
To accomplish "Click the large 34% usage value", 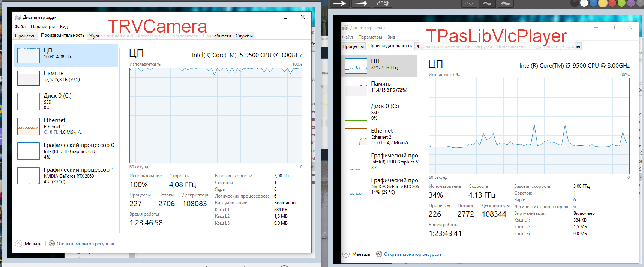I will point(436,195).
